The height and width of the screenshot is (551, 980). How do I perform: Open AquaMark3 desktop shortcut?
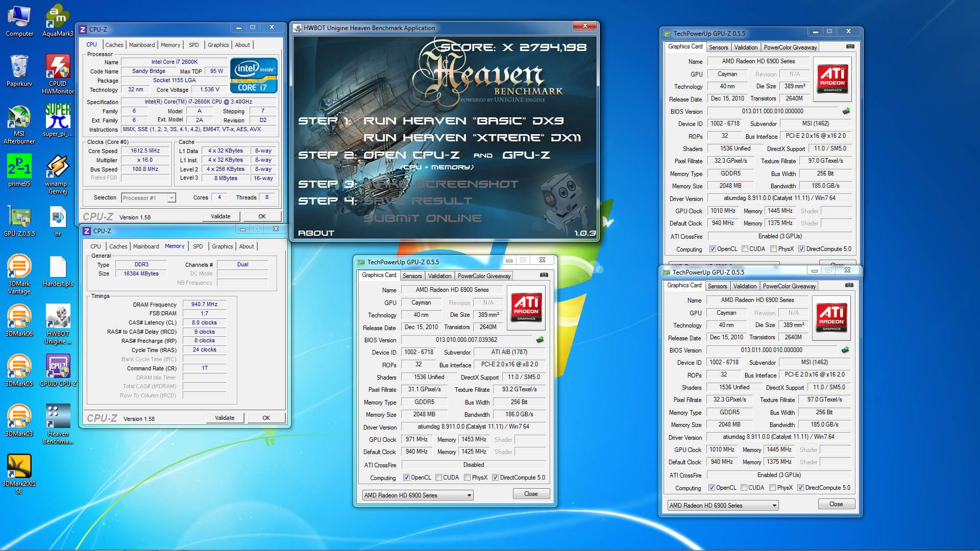[58, 21]
